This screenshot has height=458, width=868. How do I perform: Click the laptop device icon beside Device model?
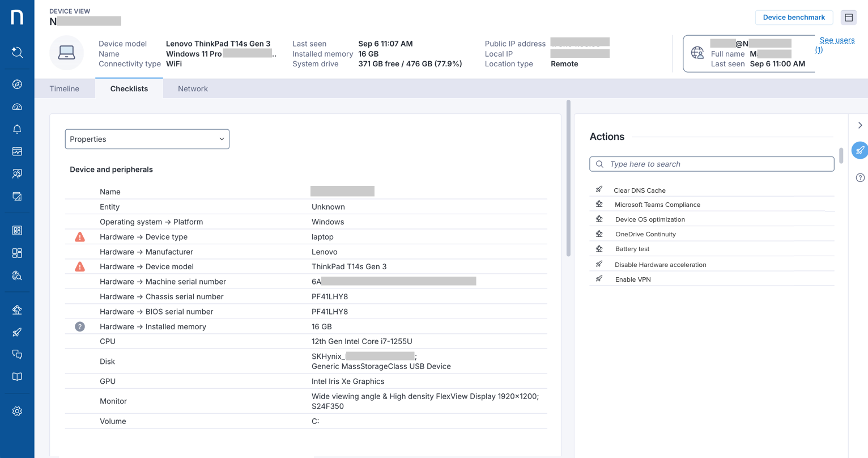66,53
